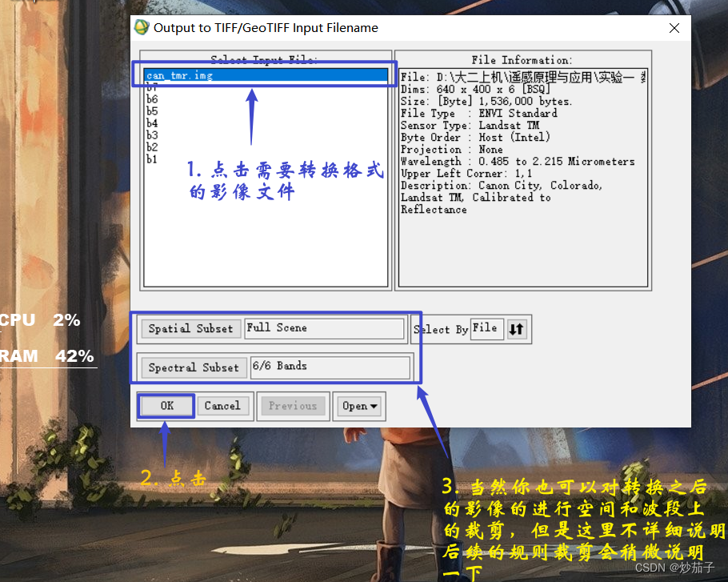Click the Size 1,536,000 bytes line
The image size is (728, 582).
pyautogui.click(x=486, y=101)
